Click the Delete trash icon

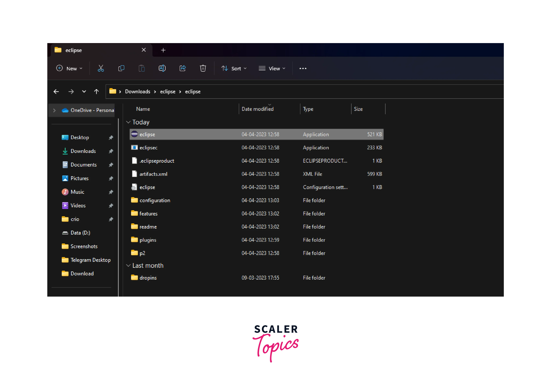pos(203,68)
